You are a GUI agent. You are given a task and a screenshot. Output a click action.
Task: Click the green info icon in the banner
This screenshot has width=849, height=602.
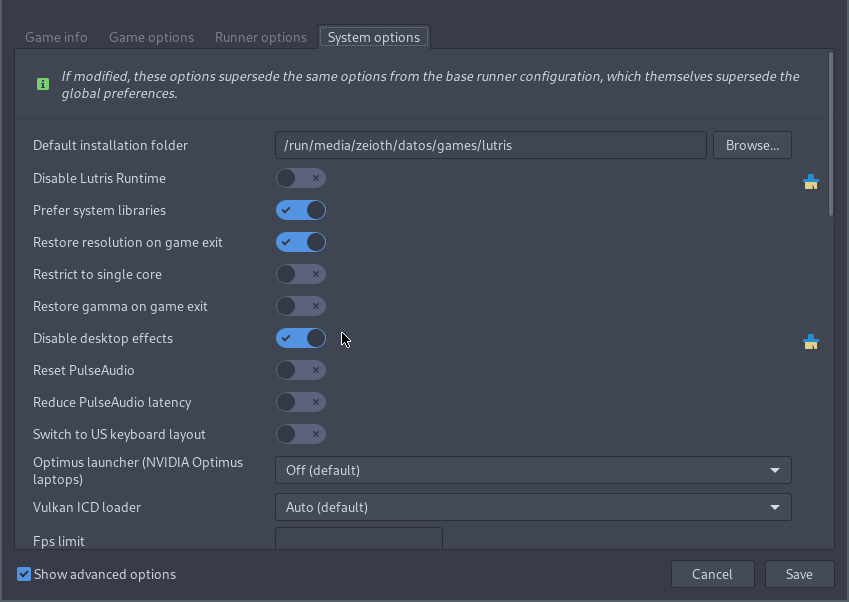(41, 84)
